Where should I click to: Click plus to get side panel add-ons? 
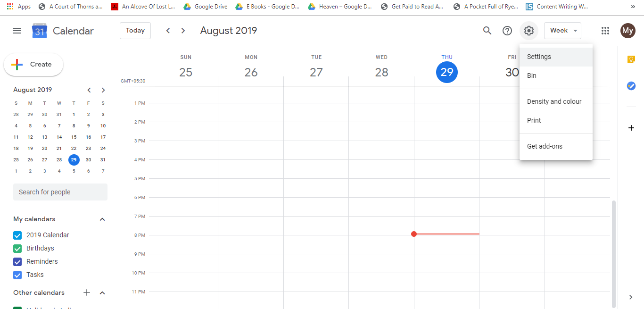pos(631,128)
